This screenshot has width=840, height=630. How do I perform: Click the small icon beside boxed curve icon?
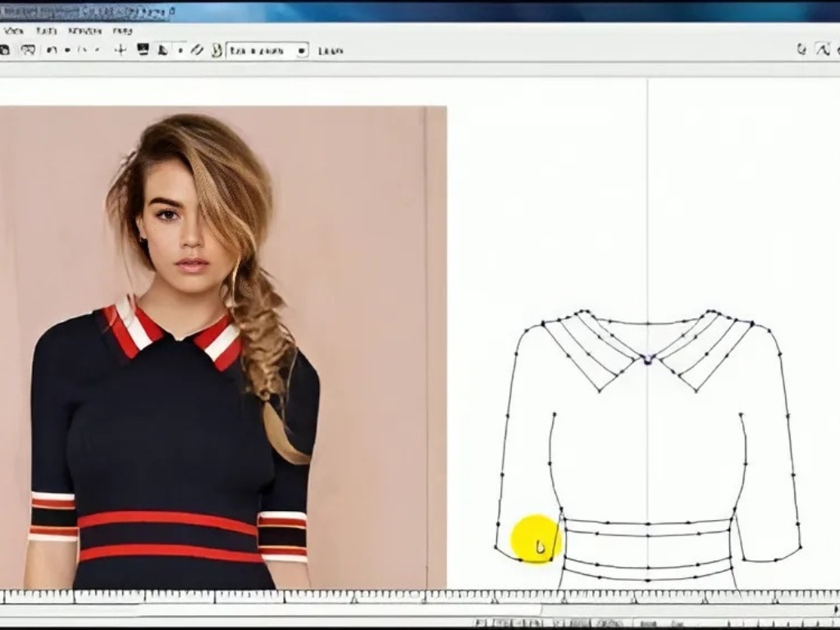(x=801, y=49)
